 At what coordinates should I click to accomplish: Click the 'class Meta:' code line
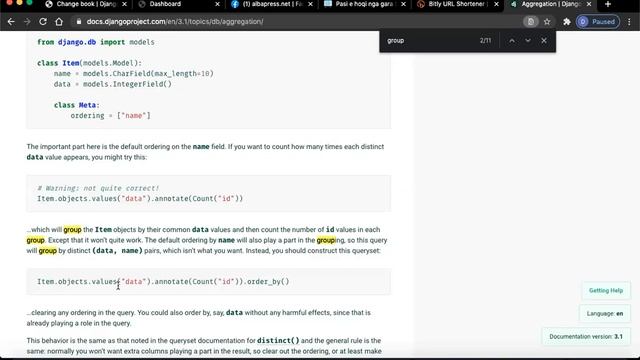pos(77,105)
